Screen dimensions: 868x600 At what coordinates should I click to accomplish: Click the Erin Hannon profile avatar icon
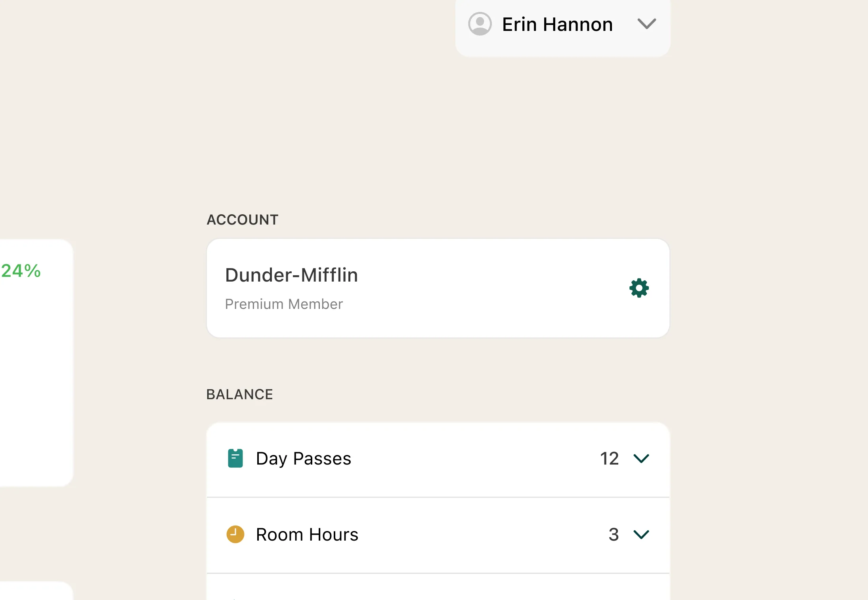(x=480, y=24)
